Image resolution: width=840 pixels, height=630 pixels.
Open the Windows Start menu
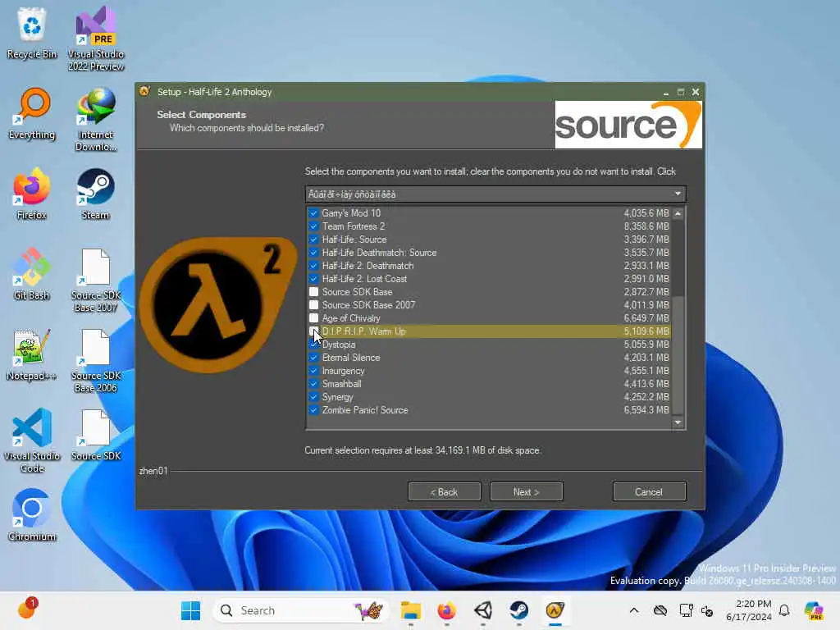190,610
